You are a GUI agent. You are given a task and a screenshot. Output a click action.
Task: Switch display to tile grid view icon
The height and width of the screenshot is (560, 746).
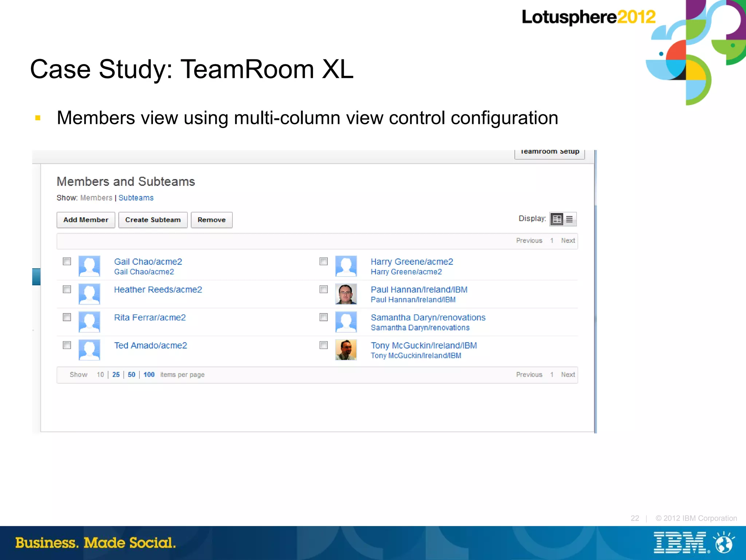(x=557, y=219)
